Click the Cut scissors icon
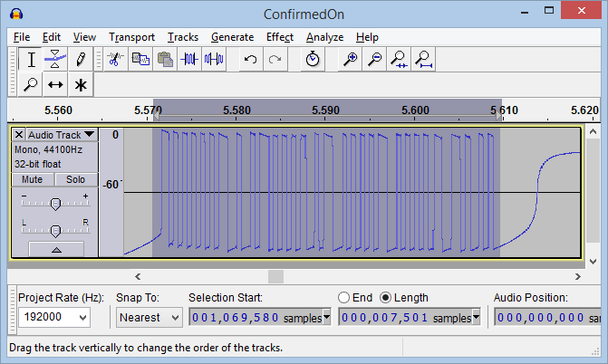 (x=115, y=60)
